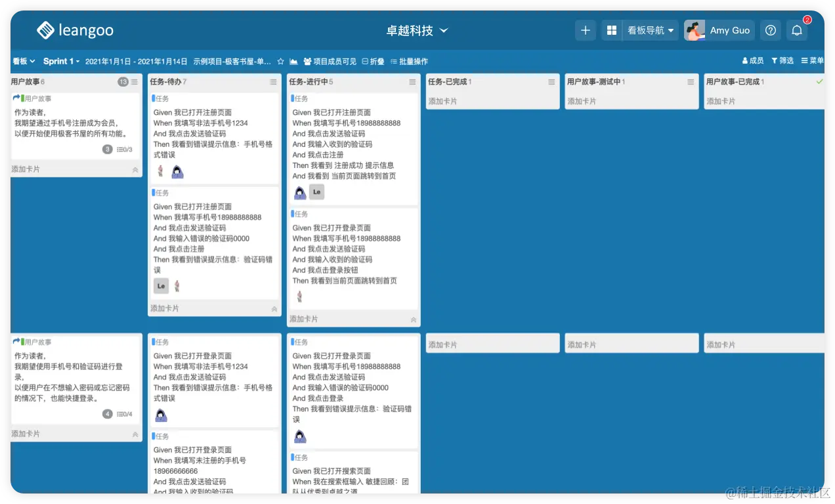This screenshot has width=835, height=504.
Task: Click Le avatar on 注册成功 card
Action: [317, 192]
